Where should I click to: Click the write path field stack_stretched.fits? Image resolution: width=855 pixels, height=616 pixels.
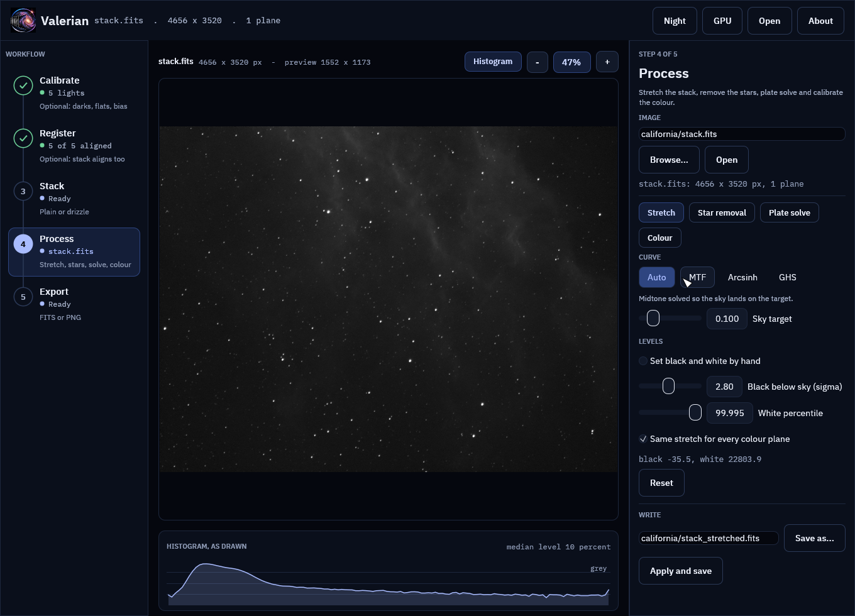click(x=709, y=538)
